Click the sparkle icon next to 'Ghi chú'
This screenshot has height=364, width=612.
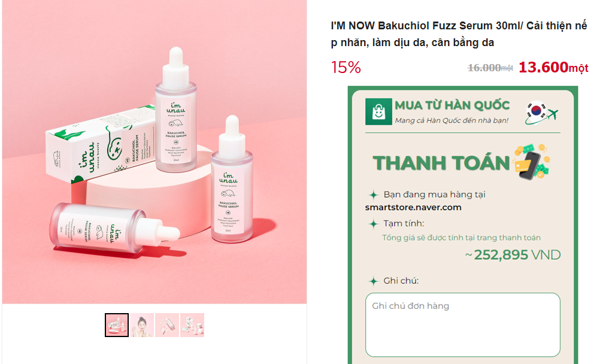pyautogui.click(x=373, y=281)
